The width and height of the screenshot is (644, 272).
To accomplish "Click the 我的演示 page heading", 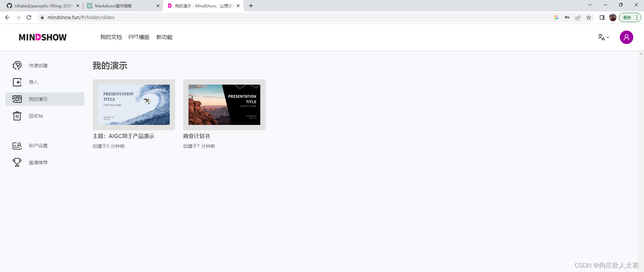I will 110,66.
